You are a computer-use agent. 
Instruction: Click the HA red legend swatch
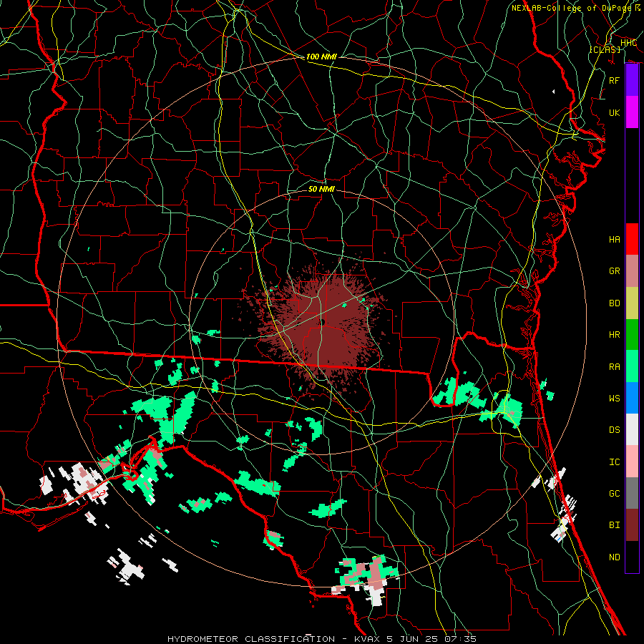pos(632,239)
